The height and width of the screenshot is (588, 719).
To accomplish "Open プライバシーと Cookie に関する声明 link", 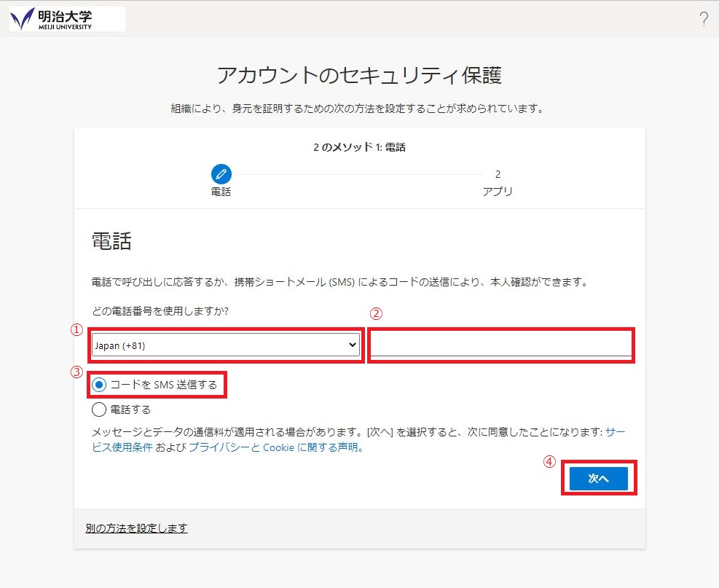I will point(277,447).
